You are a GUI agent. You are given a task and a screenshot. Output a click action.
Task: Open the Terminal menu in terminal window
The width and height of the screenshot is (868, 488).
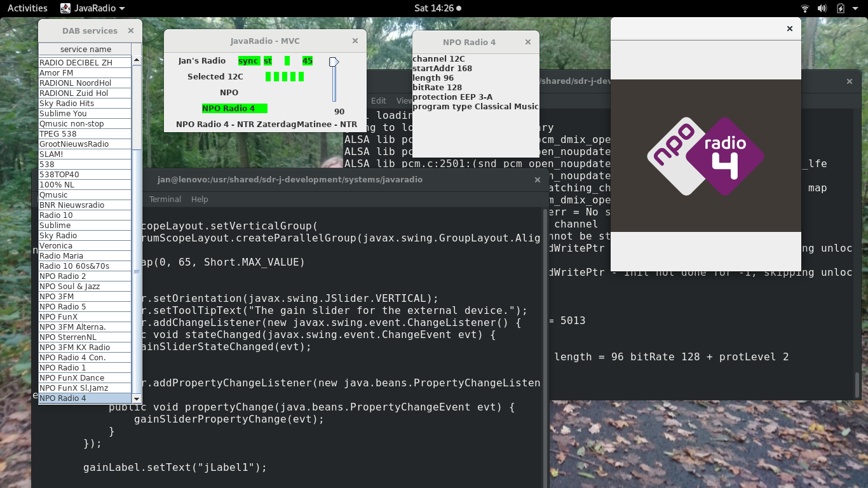click(165, 199)
